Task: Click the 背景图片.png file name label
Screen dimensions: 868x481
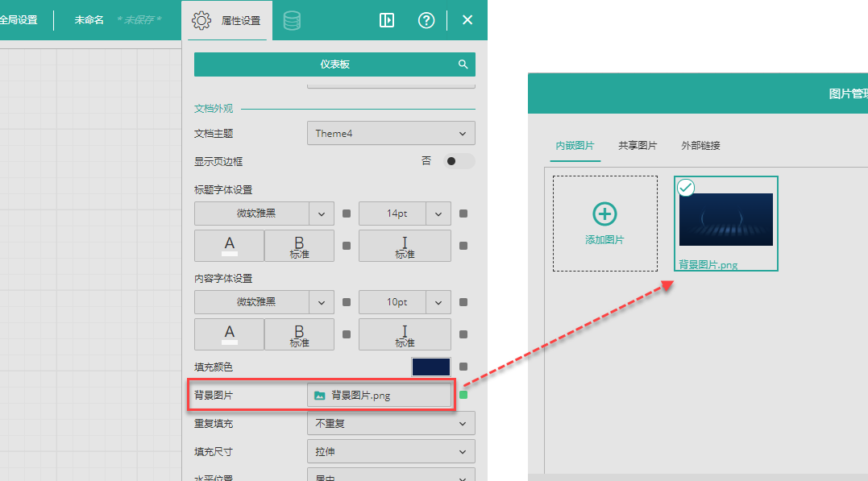Action: pos(708,264)
